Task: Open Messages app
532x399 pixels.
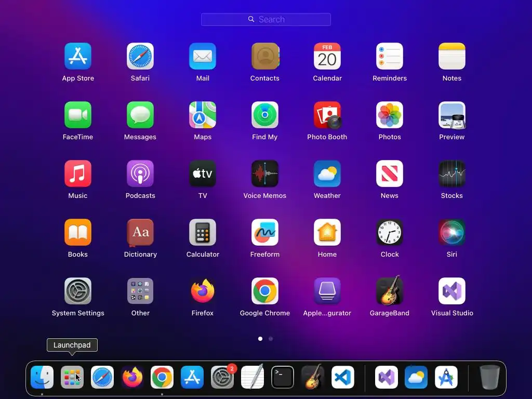Action: (140, 115)
